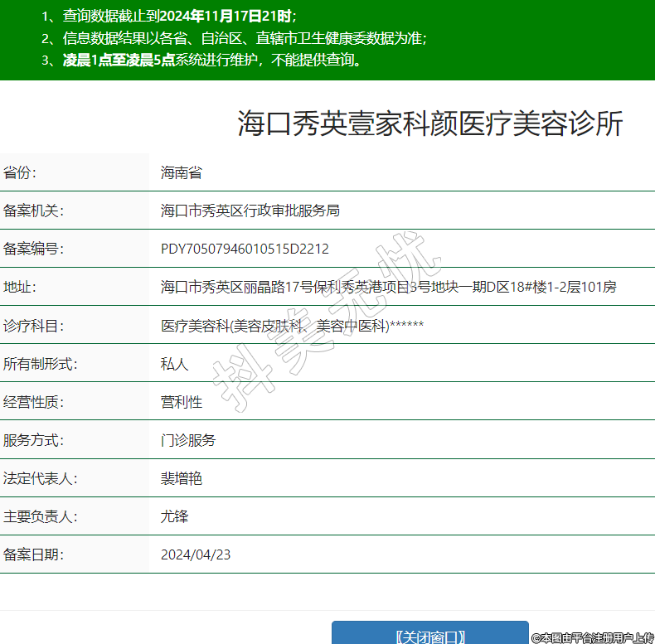655x644 pixels.
Task: Click the 备案日期 row label
Action: [33, 554]
